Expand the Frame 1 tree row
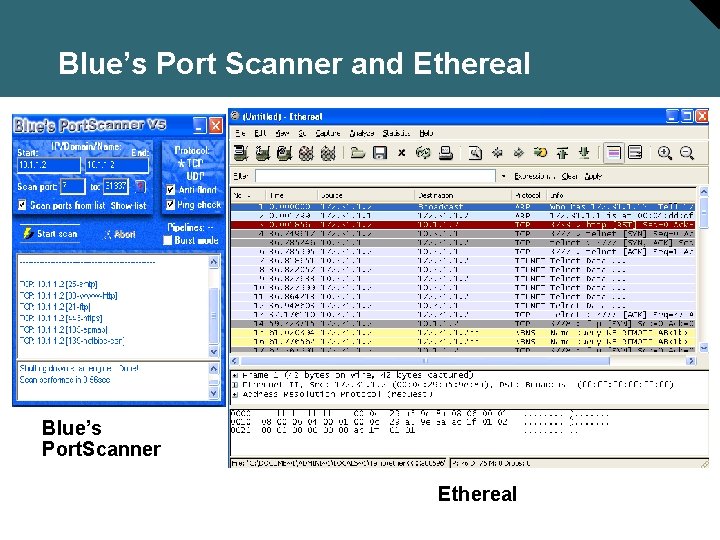The height and width of the screenshot is (540, 720). (x=235, y=375)
